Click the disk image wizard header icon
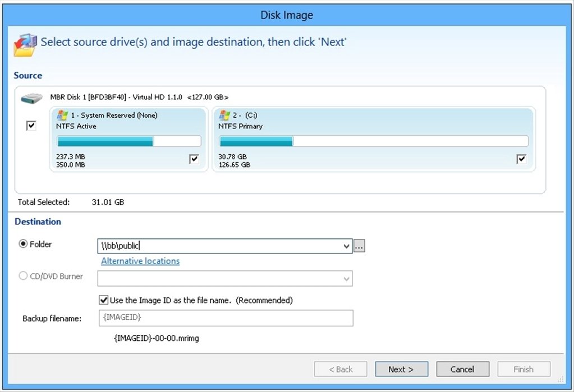 [x=25, y=45]
